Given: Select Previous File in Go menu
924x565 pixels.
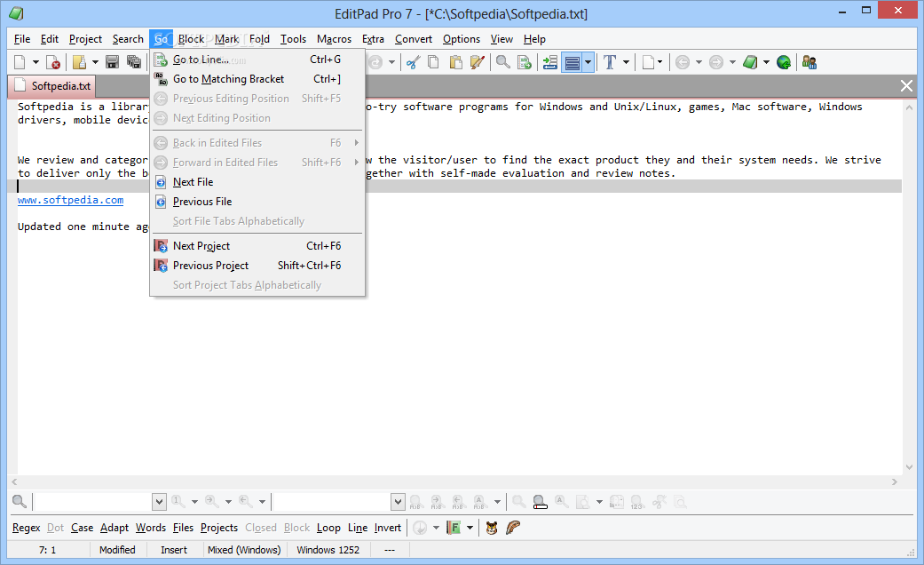Looking at the screenshot, I should pyautogui.click(x=257, y=202).
